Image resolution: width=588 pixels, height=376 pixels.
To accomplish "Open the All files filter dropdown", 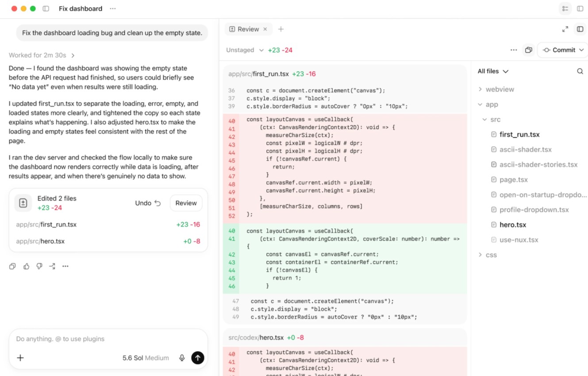I will coord(493,71).
